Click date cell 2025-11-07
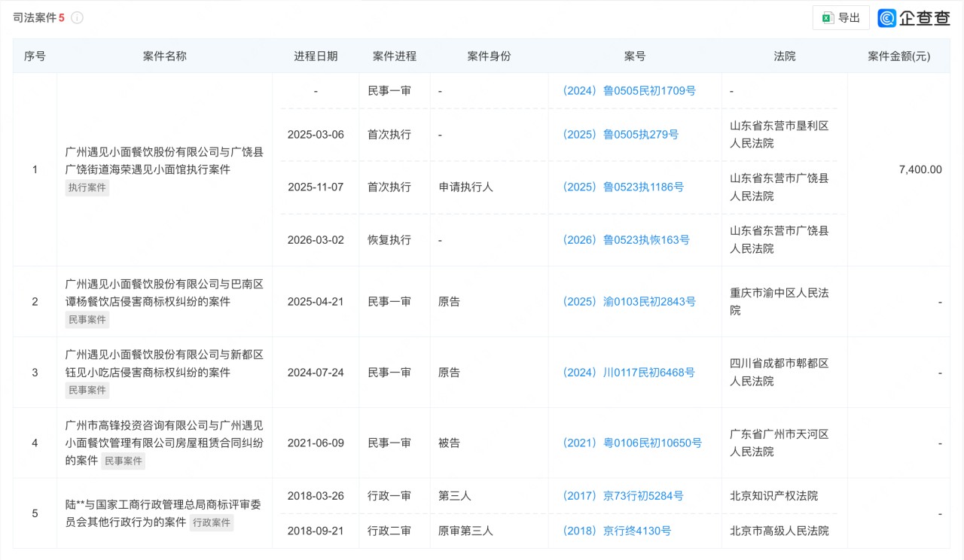 click(316, 187)
